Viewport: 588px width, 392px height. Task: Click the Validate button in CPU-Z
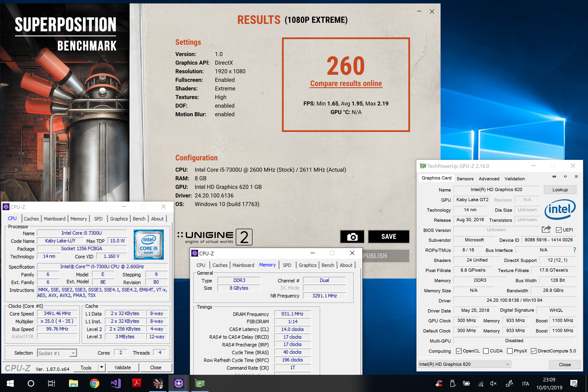point(122,367)
